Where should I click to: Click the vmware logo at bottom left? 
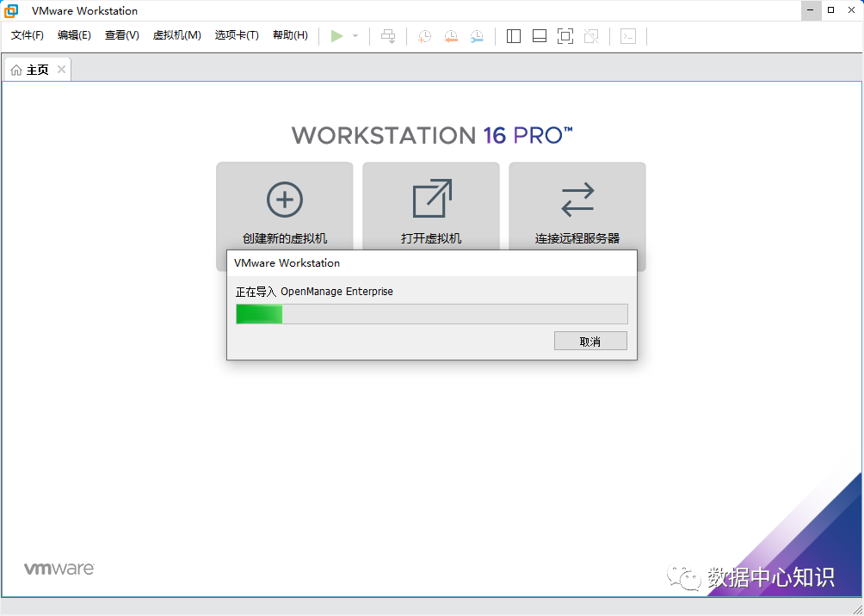pyautogui.click(x=59, y=569)
